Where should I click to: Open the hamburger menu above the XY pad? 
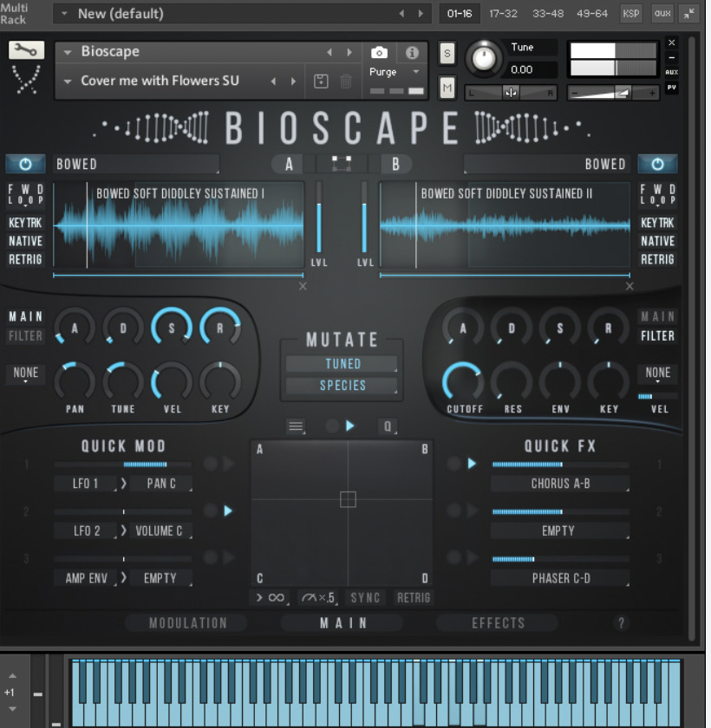coord(296,426)
